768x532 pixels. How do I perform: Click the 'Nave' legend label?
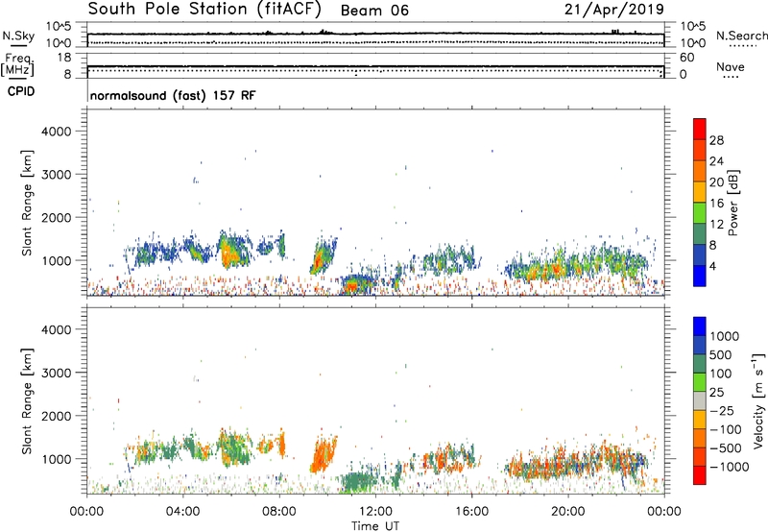(x=731, y=66)
